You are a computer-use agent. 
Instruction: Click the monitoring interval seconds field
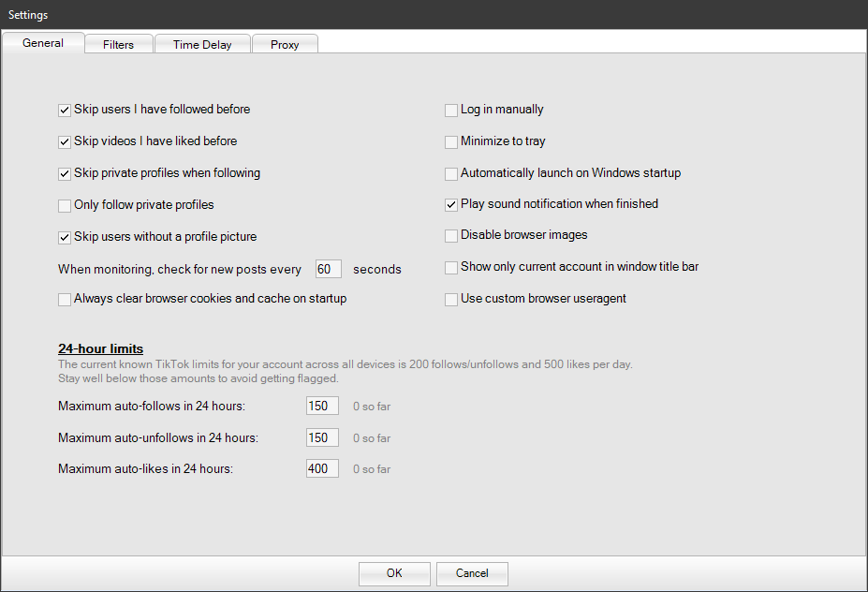tap(328, 269)
